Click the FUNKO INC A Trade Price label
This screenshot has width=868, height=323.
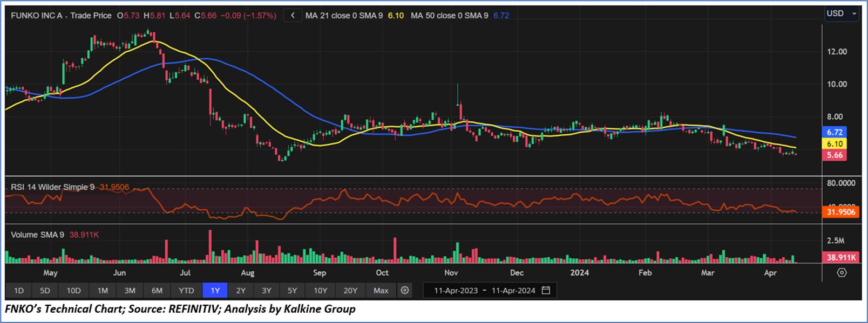(x=62, y=16)
